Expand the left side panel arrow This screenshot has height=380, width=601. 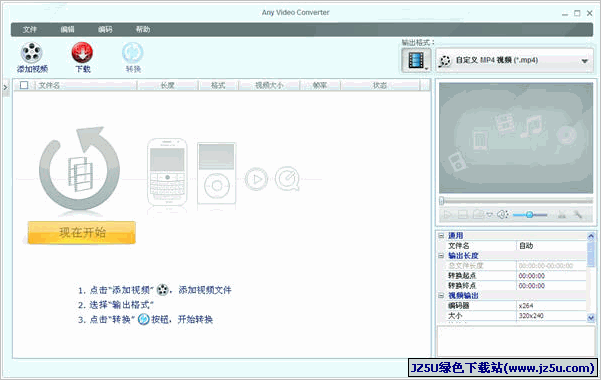pos(5,87)
